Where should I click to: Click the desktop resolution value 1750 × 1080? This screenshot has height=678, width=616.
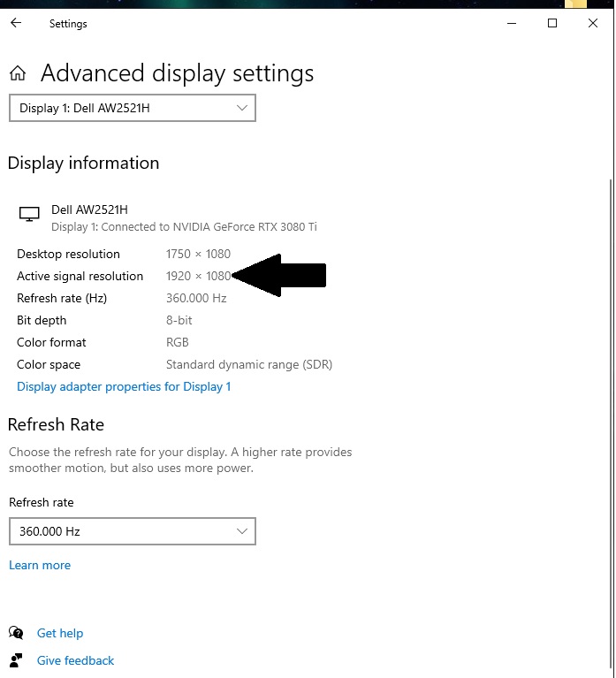198,254
